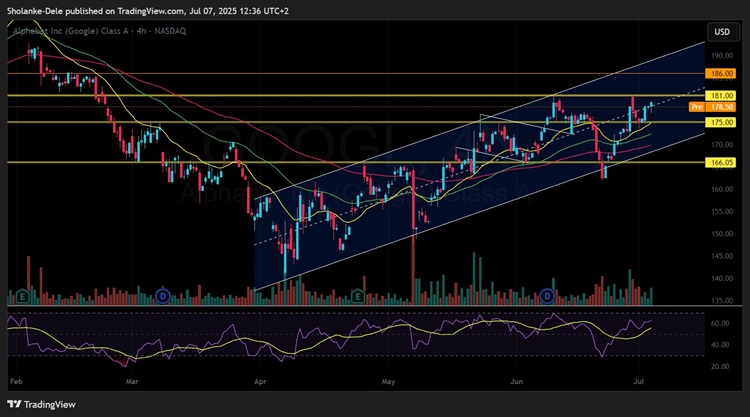Click the 160.00 price axis value
This screenshot has width=750, height=417.
(x=722, y=189)
